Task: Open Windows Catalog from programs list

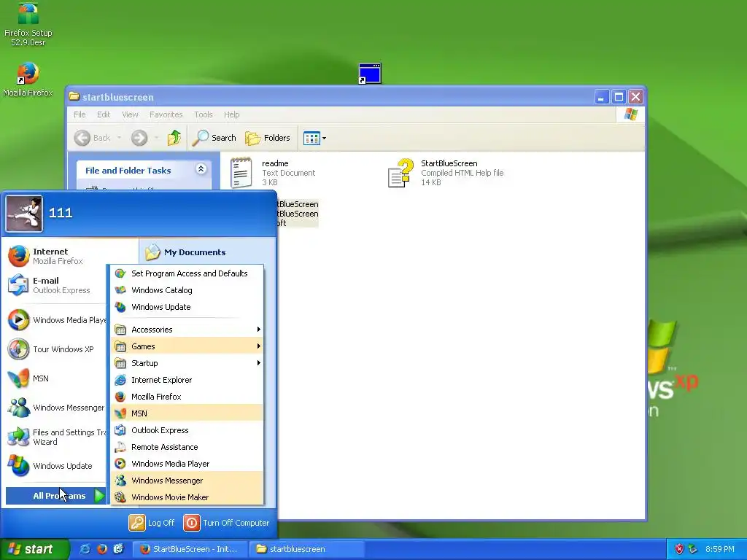Action: 187,290
